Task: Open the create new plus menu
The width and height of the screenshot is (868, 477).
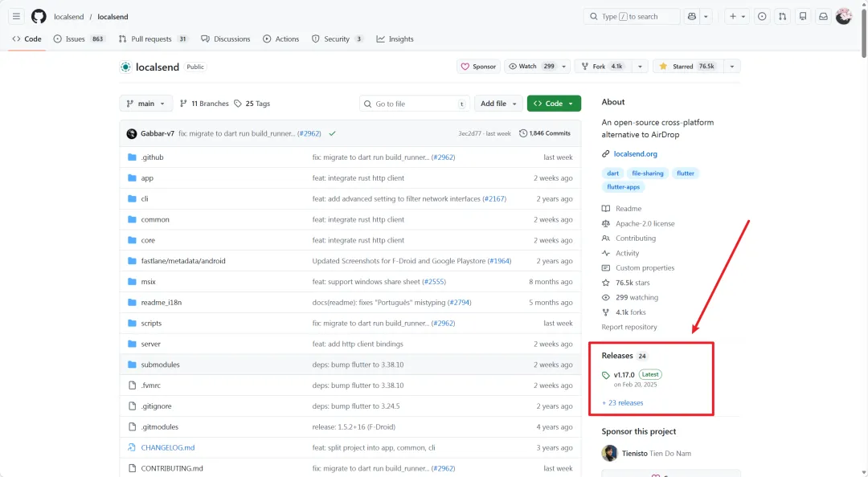Action: (x=737, y=17)
